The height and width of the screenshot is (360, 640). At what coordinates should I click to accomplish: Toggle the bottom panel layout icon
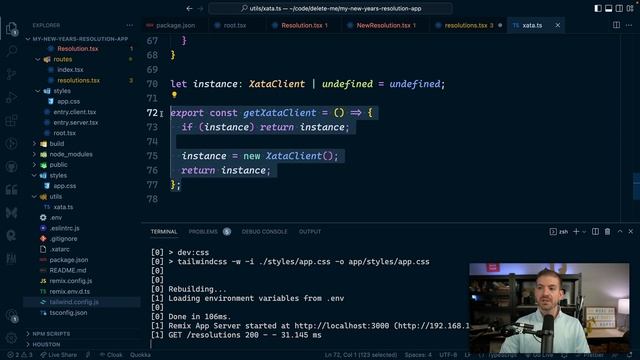coord(609,8)
